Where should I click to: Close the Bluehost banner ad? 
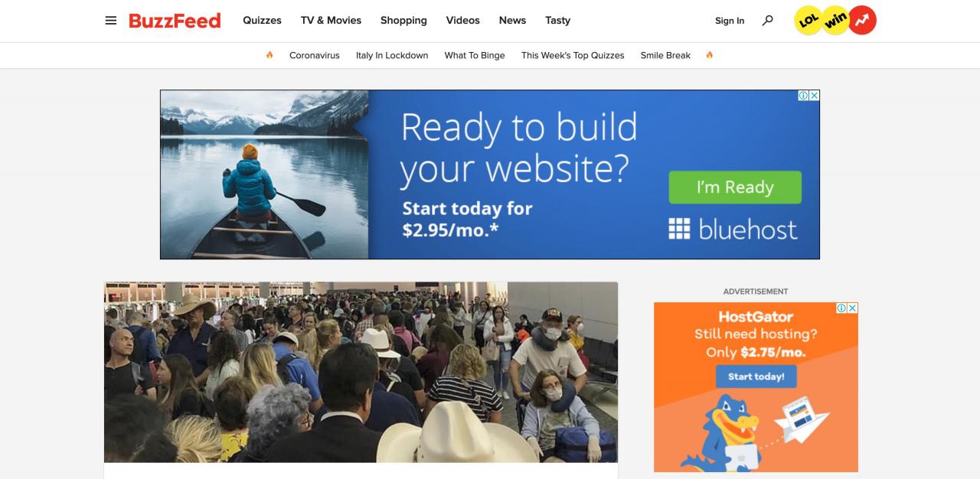click(814, 96)
